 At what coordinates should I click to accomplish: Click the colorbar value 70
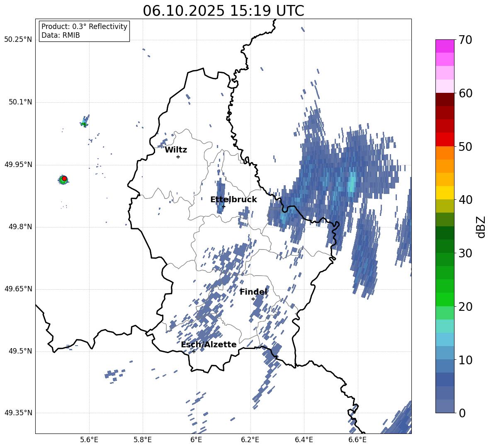[x=465, y=40]
